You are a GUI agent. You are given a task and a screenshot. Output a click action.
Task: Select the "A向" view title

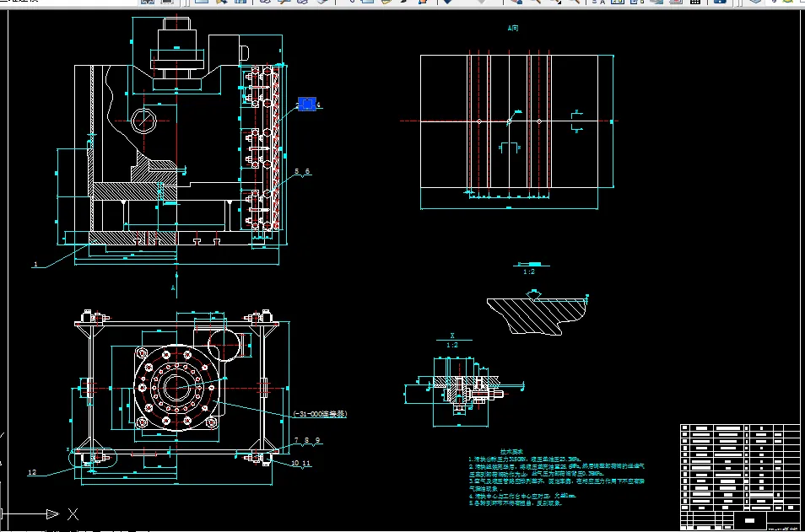513,28
